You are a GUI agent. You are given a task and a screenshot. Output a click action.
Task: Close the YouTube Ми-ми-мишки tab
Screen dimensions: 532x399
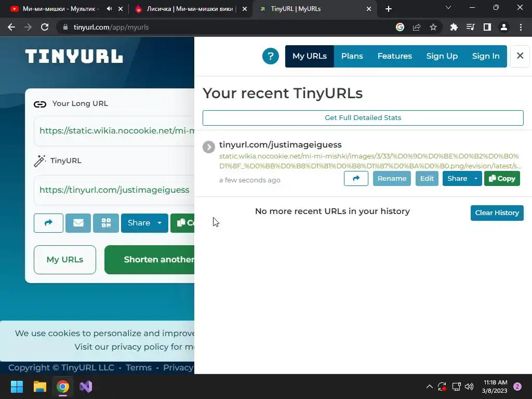[x=121, y=9]
